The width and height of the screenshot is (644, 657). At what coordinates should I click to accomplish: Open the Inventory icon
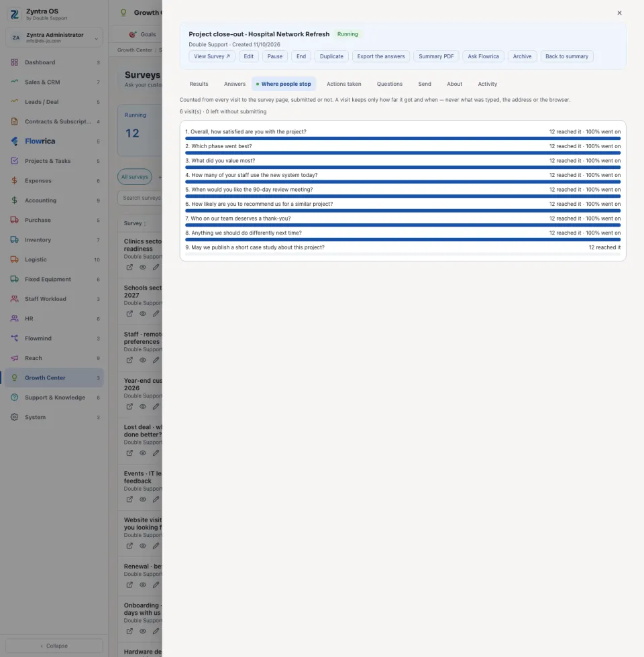click(14, 240)
